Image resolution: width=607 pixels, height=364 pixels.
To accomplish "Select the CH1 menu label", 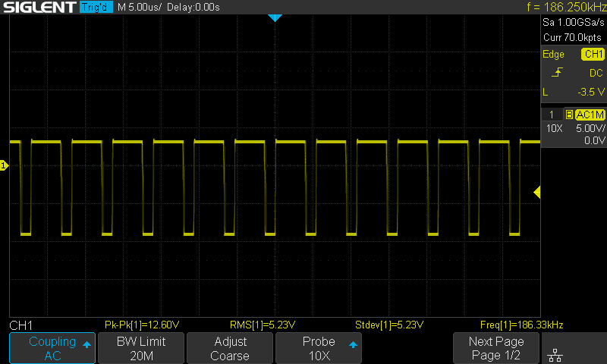I will click(21, 325).
